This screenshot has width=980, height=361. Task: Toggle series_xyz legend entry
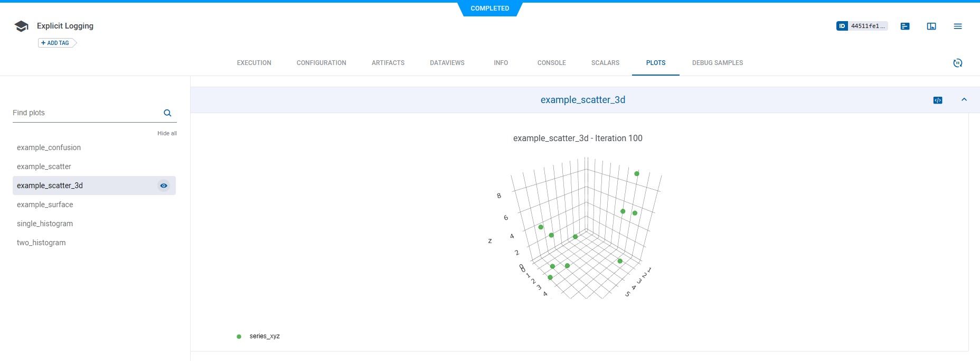[x=265, y=336]
